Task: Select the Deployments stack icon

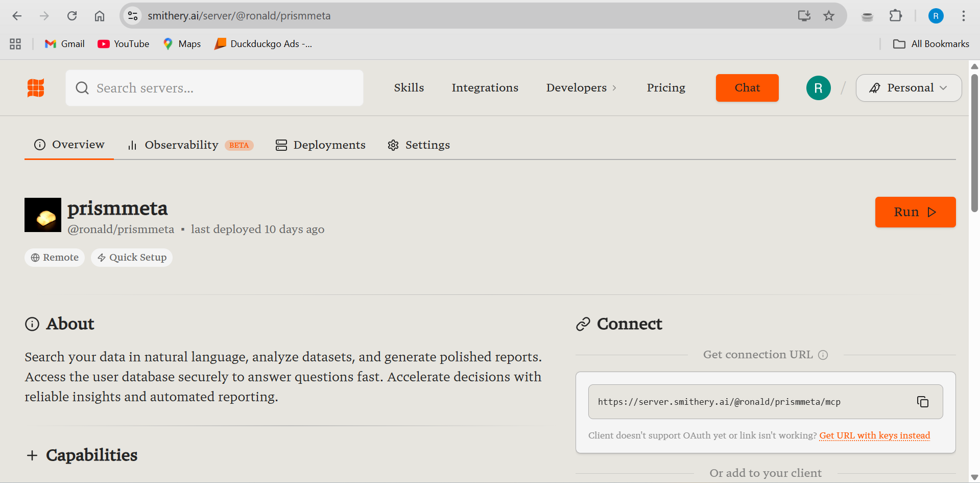Action: point(281,145)
